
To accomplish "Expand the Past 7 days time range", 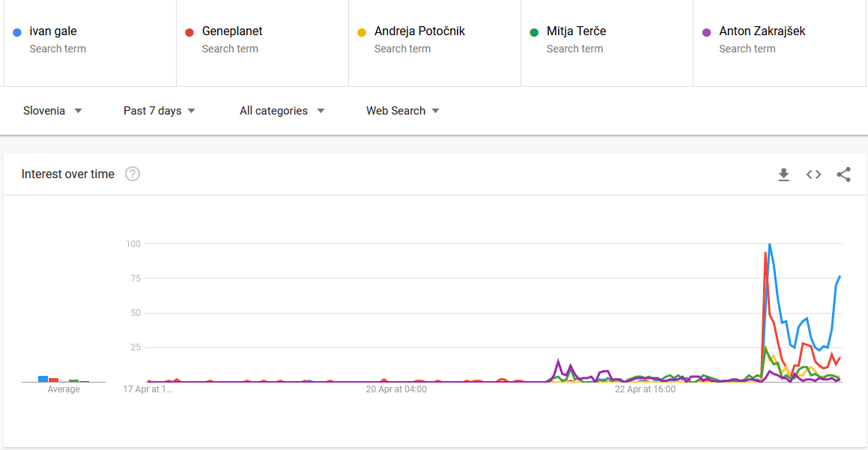I will [159, 111].
